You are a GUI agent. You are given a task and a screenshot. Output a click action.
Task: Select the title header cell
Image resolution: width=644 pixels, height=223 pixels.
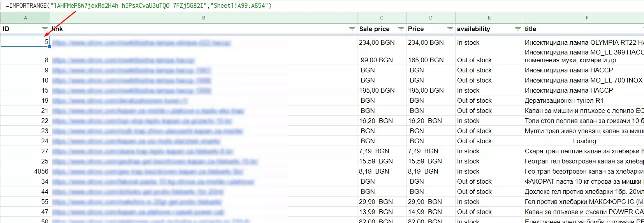click(x=583, y=29)
